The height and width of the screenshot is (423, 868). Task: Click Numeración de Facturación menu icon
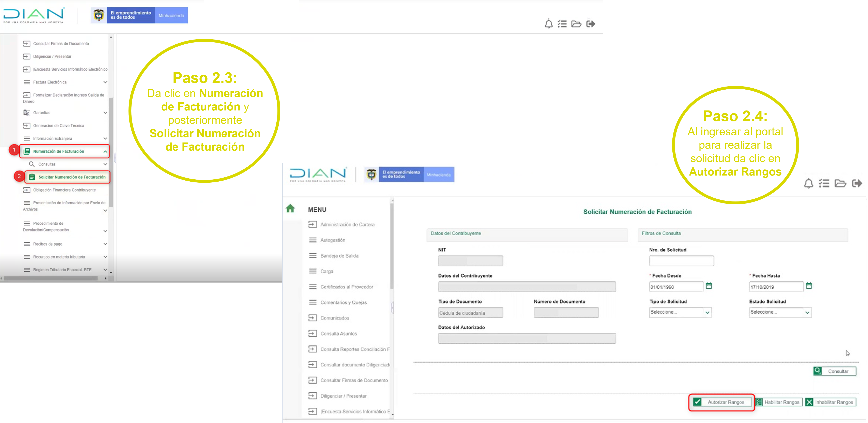(27, 151)
